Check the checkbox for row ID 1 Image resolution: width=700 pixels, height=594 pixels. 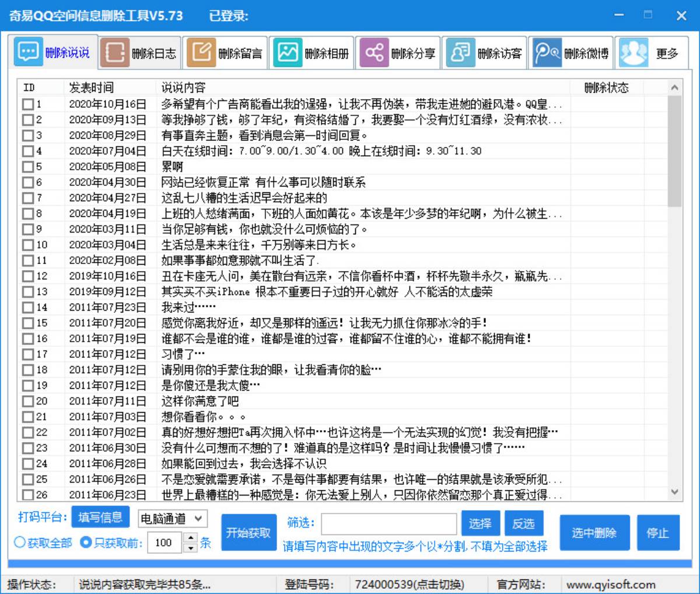(27, 104)
